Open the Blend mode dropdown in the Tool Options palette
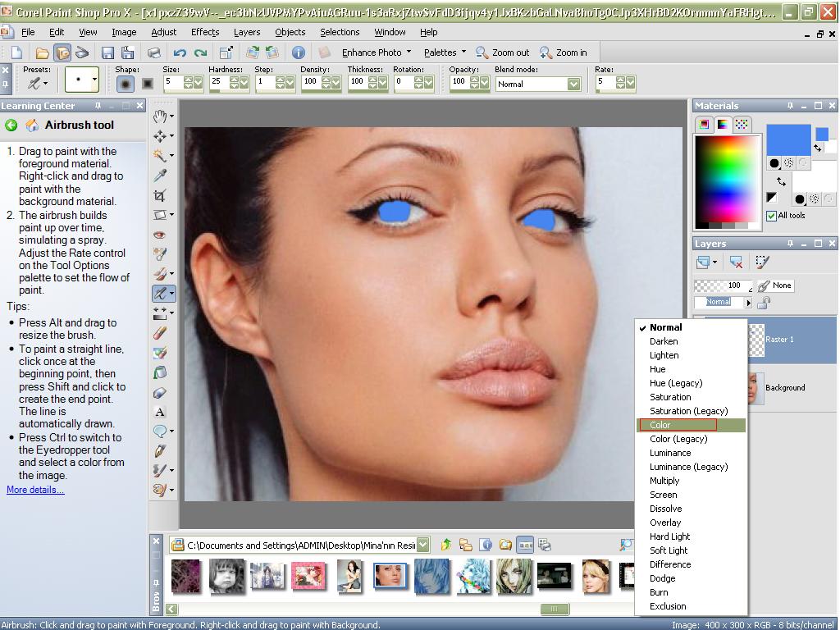This screenshot has width=840, height=630. tap(573, 84)
